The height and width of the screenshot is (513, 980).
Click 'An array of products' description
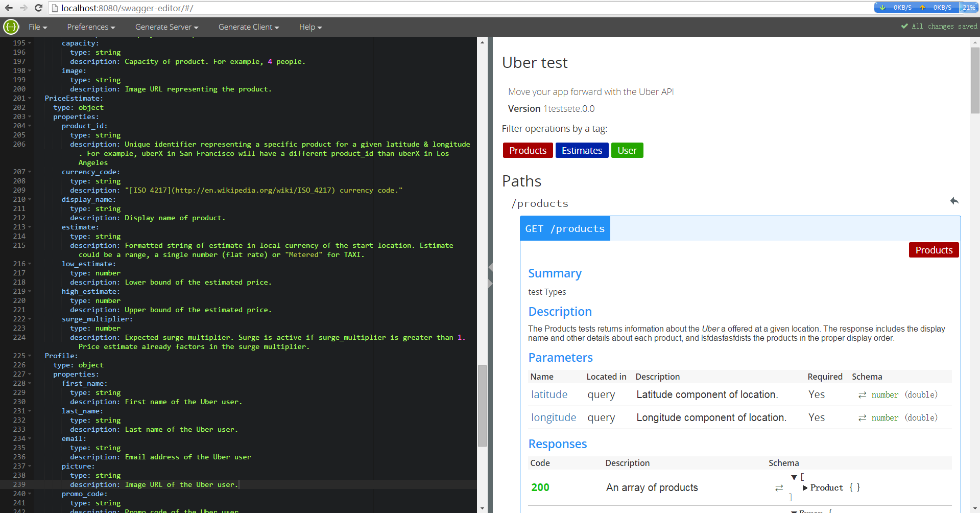[652, 488]
